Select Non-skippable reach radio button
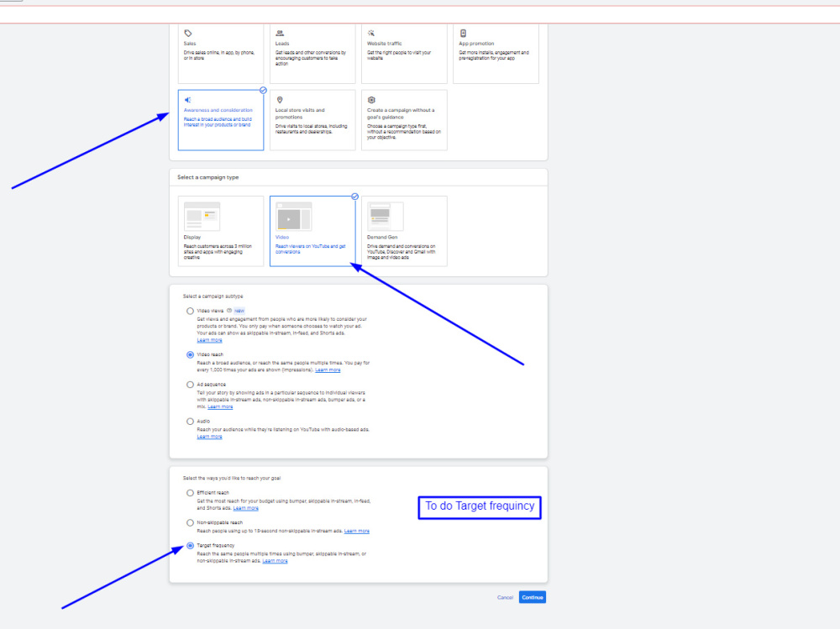 tap(190, 523)
